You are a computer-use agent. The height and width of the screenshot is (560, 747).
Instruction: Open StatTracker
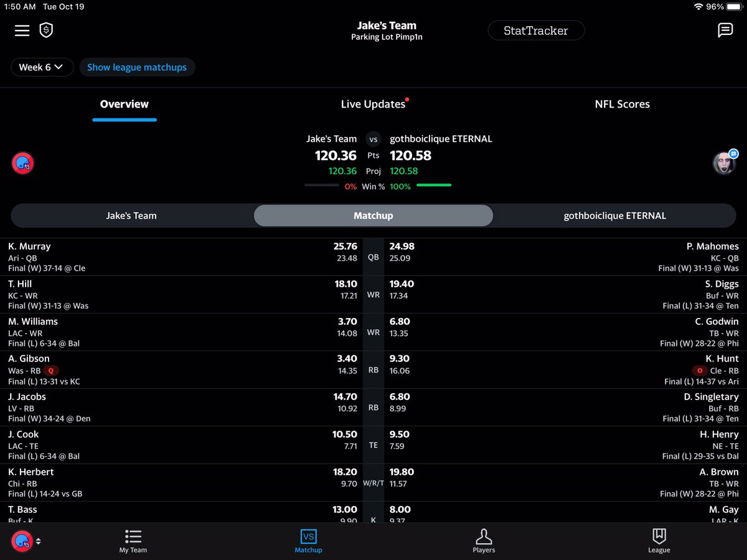[x=536, y=30]
